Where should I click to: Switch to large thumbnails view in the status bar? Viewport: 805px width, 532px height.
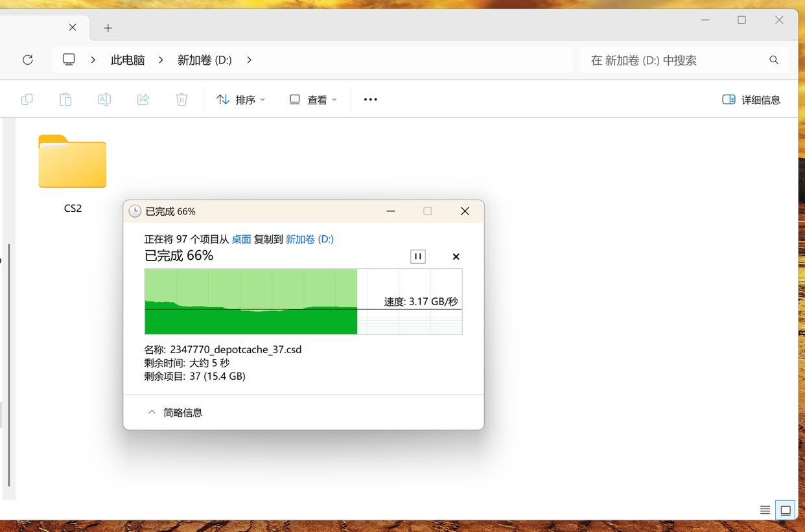coord(786,510)
